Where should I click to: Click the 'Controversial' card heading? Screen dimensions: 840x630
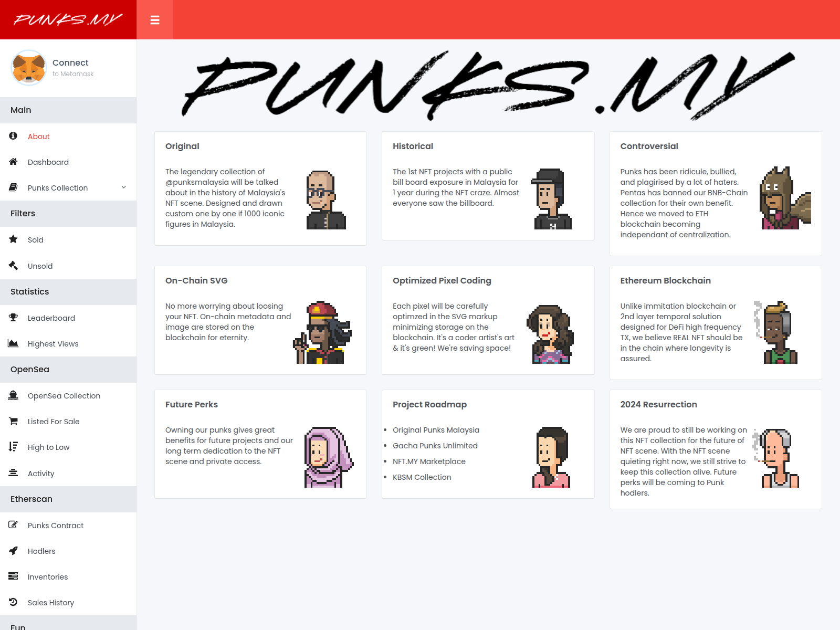(x=649, y=146)
